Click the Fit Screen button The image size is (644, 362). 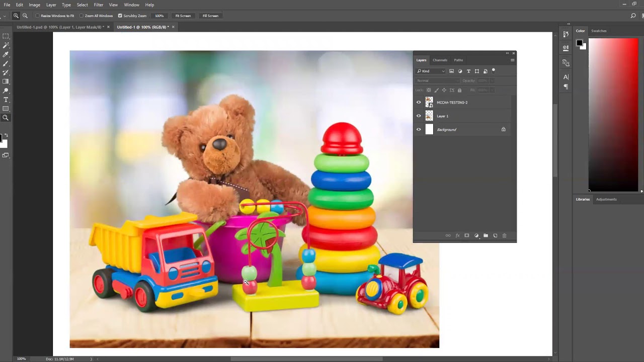tap(183, 16)
